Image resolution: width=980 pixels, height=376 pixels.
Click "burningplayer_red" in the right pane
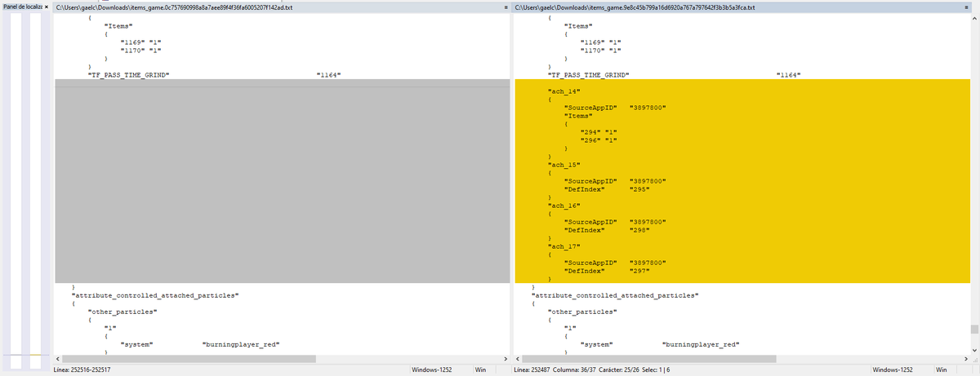(701, 344)
